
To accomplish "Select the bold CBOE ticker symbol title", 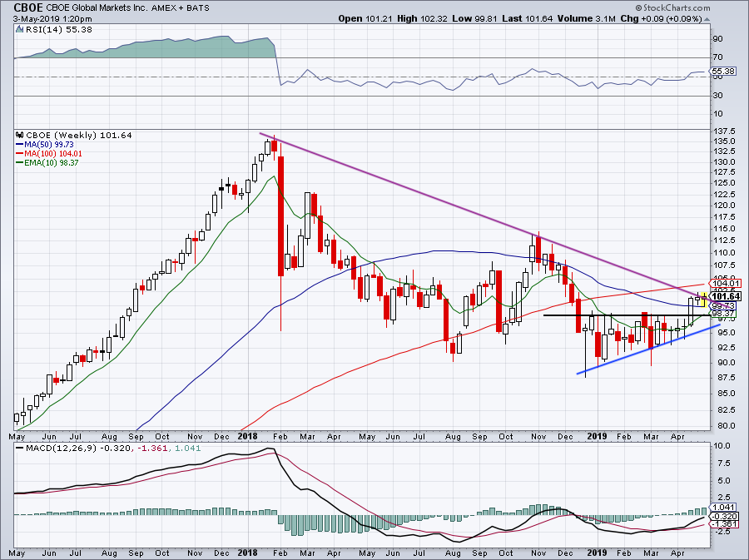I will tap(27, 7).
